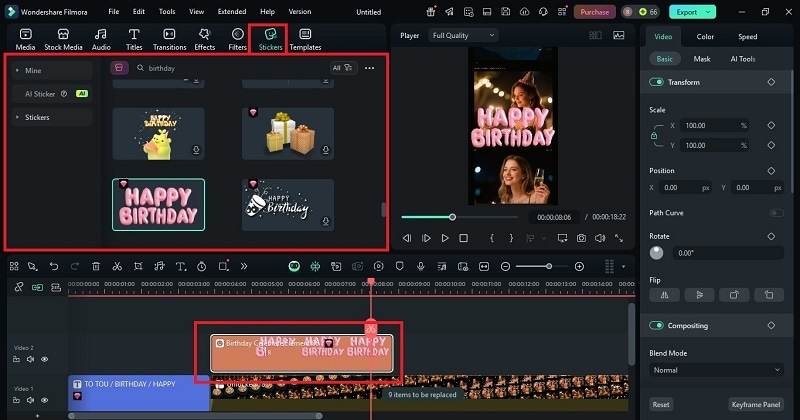Switch to the Speed tab
This screenshot has width=800, height=420.
click(x=747, y=37)
